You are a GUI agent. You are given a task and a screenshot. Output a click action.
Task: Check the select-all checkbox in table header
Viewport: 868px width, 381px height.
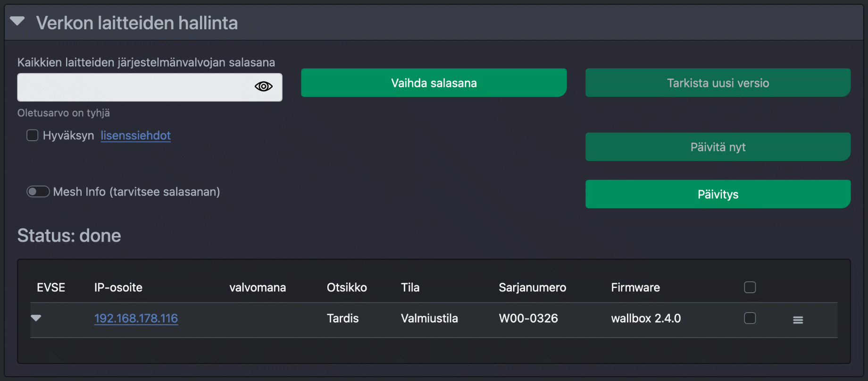[750, 287]
